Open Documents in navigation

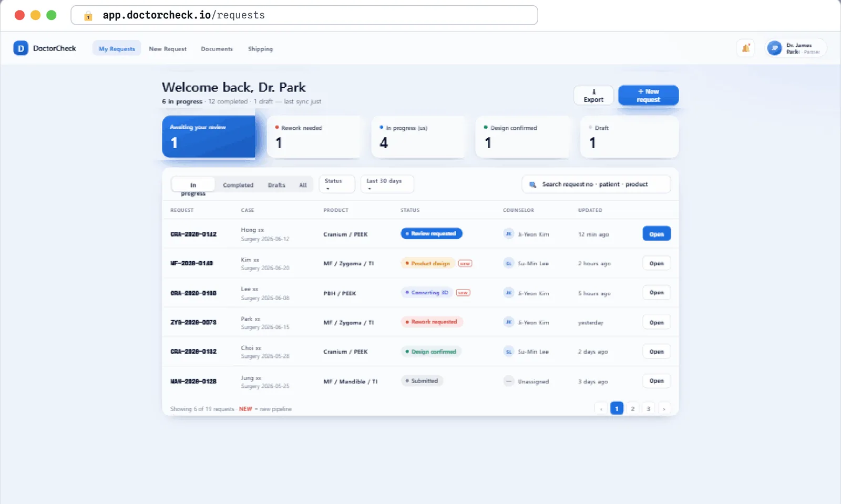[x=217, y=48]
